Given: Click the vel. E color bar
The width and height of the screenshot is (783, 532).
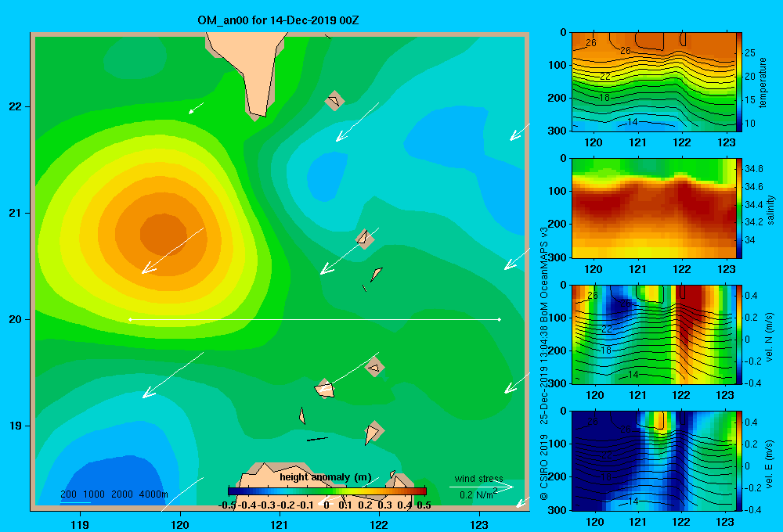Looking at the screenshot, I should coord(739,461).
